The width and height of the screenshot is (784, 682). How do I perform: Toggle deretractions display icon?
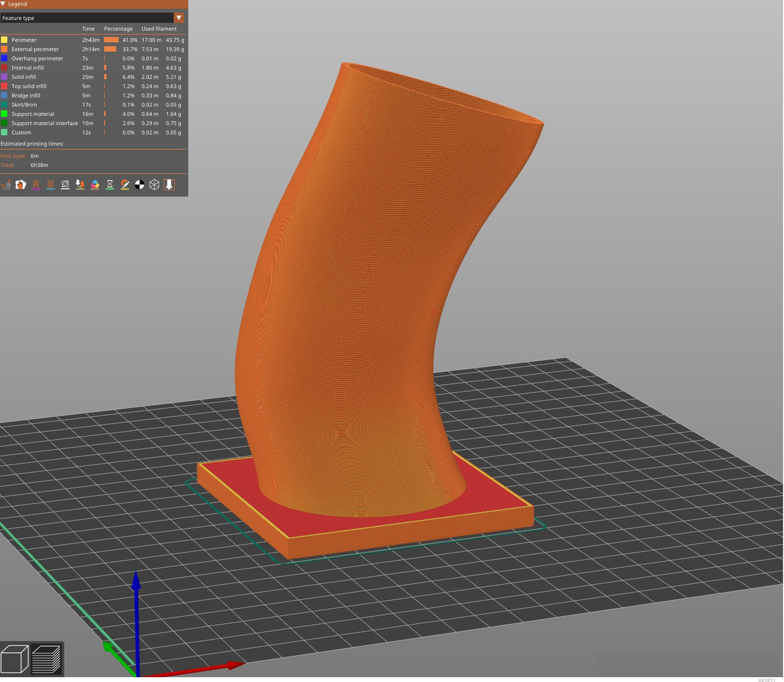click(50, 185)
